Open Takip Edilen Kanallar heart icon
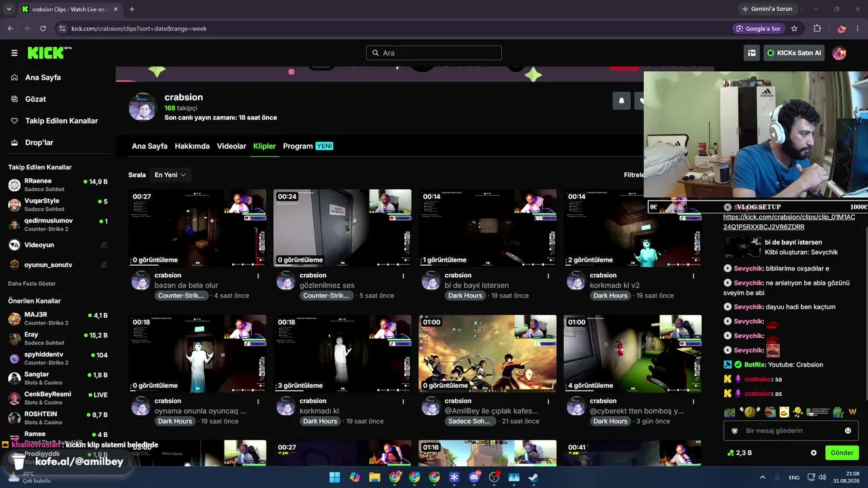The width and height of the screenshot is (868, 488). [14, 121]
